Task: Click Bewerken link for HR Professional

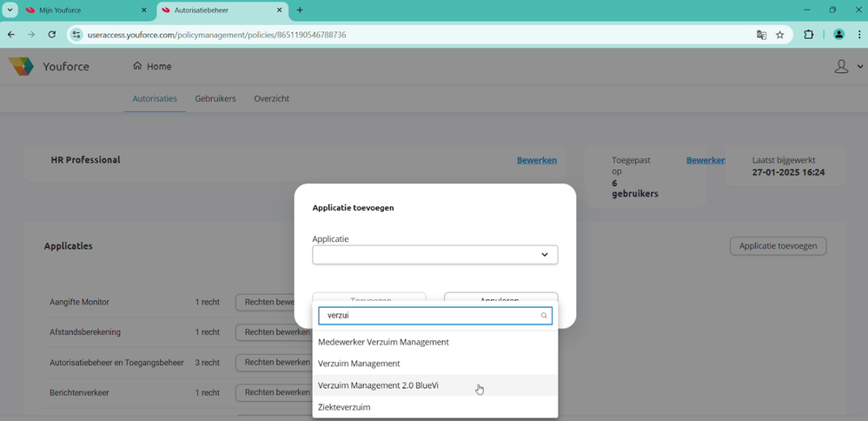Action: pos(537,160)
